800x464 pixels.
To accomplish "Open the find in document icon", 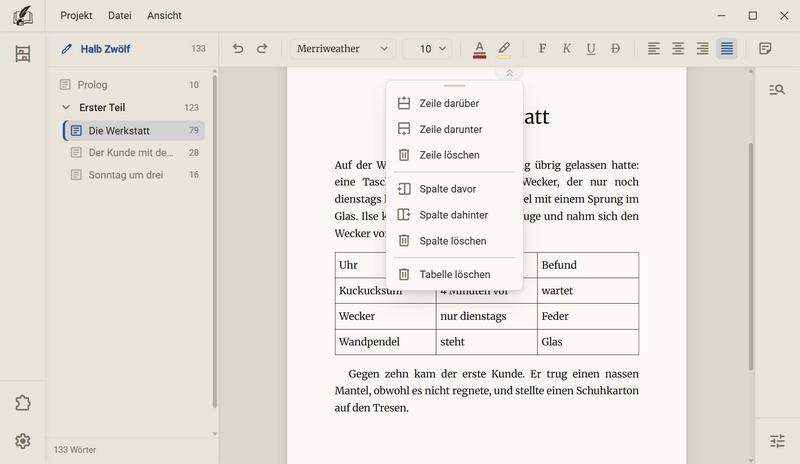I will coord(777,90).
